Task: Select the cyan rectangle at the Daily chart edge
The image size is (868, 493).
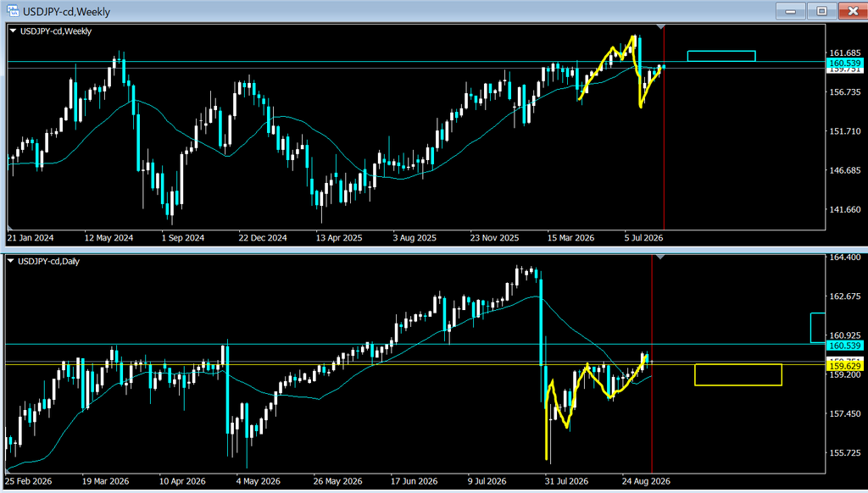Action: click(x=818, y=328)
